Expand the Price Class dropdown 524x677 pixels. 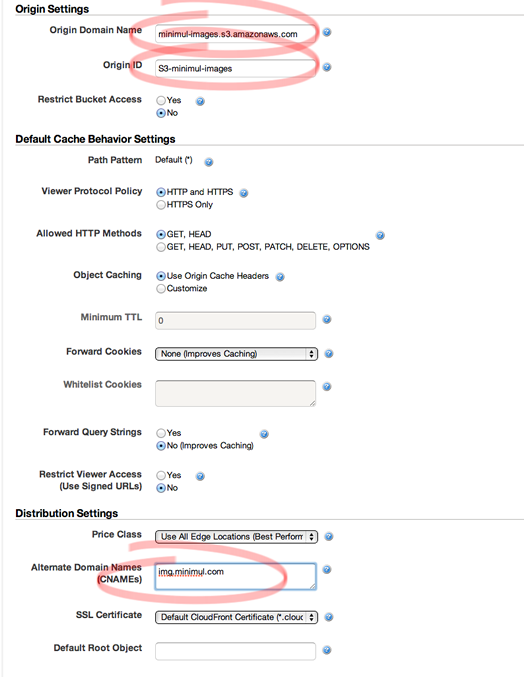point(236,537)
